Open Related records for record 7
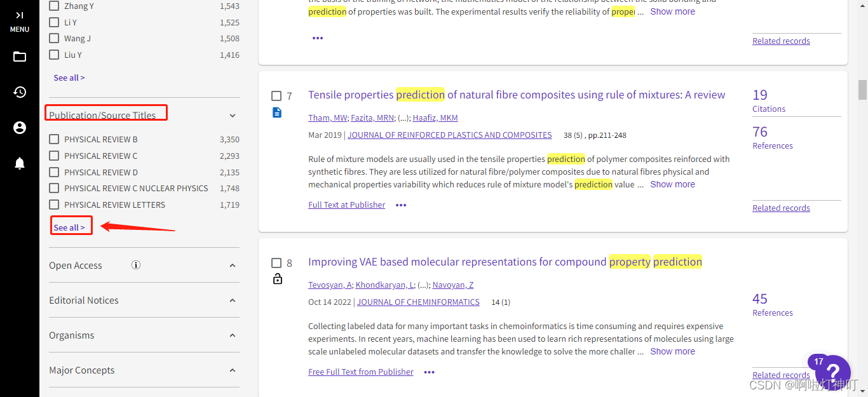 781,208
